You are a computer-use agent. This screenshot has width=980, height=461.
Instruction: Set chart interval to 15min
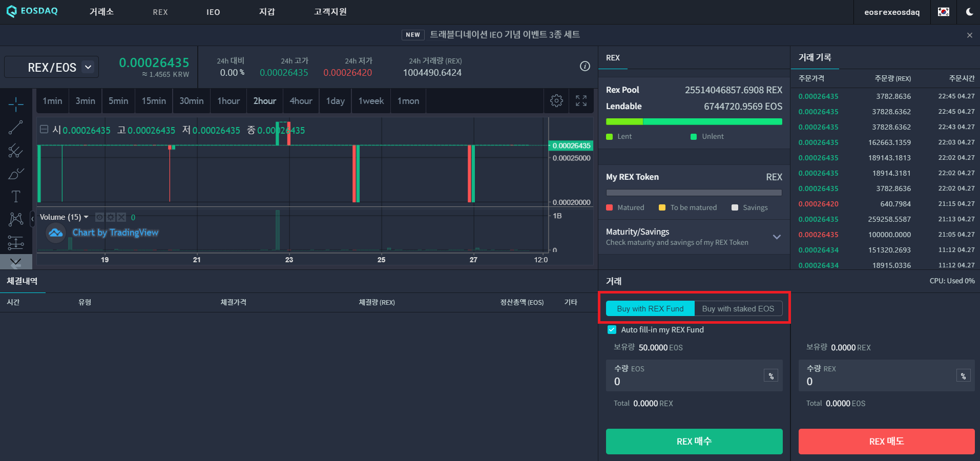click(x=154, y=101)
